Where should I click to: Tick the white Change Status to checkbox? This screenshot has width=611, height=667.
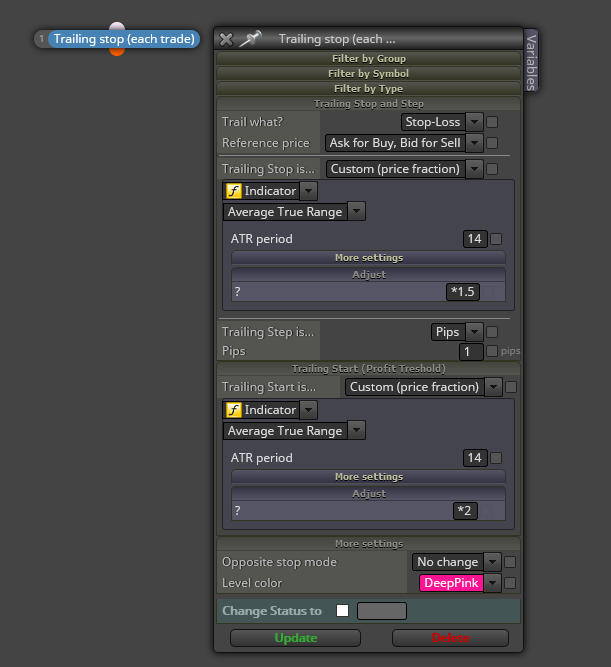342,610
